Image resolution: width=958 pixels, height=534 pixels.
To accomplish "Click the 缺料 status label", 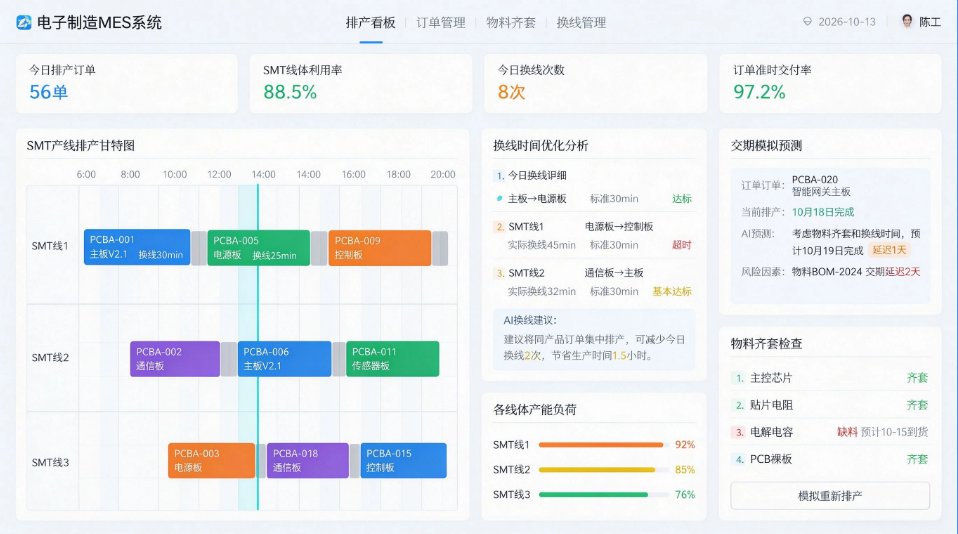I will tap(847, 432).
